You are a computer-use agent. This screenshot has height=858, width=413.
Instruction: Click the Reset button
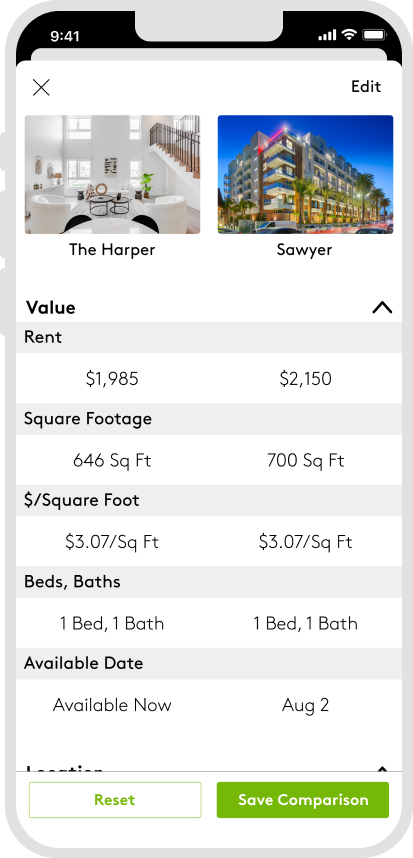click(115, 800)
